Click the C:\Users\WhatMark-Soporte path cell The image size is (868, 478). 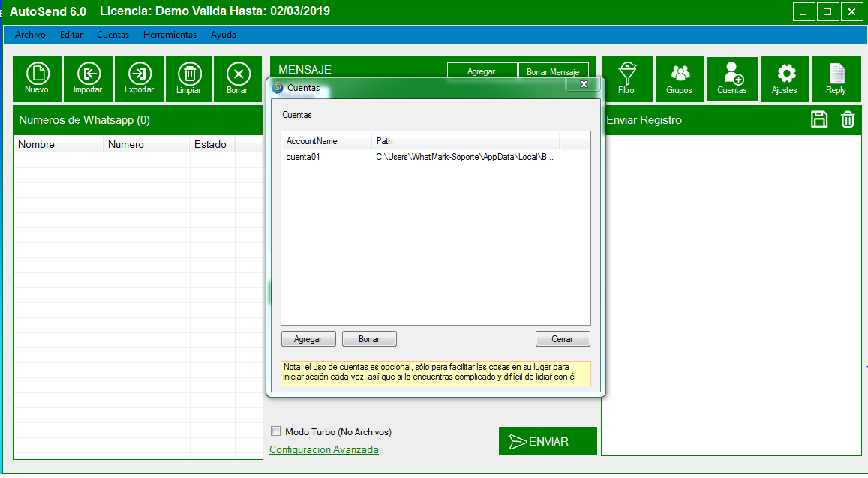(465, 157)
